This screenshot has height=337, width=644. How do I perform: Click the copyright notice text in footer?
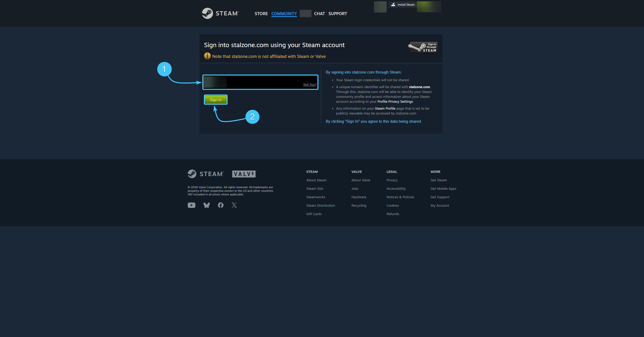coord(231,191)
